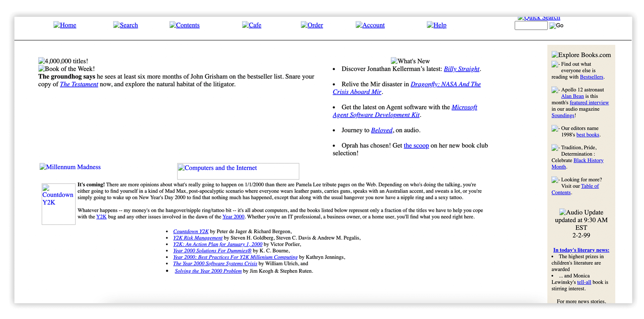Open Solving the Year 2000 Problem link
This screenshot has height=319, width=644.
pos(208,271)
